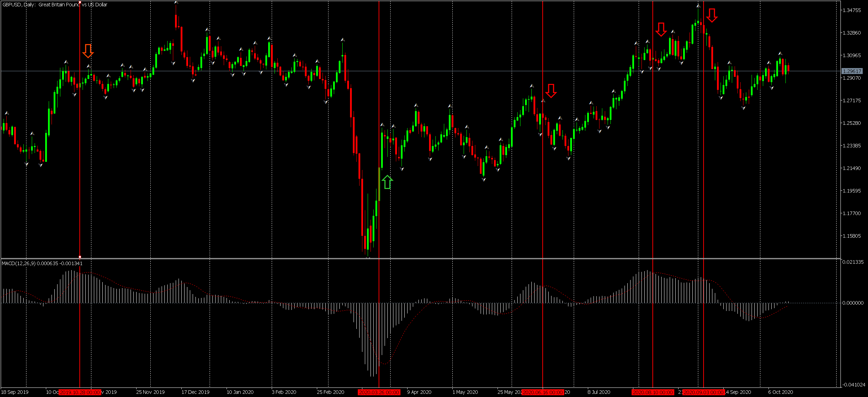
Task: Select the 2020.06.16 date marker on time axis
Action: point(543,392)
